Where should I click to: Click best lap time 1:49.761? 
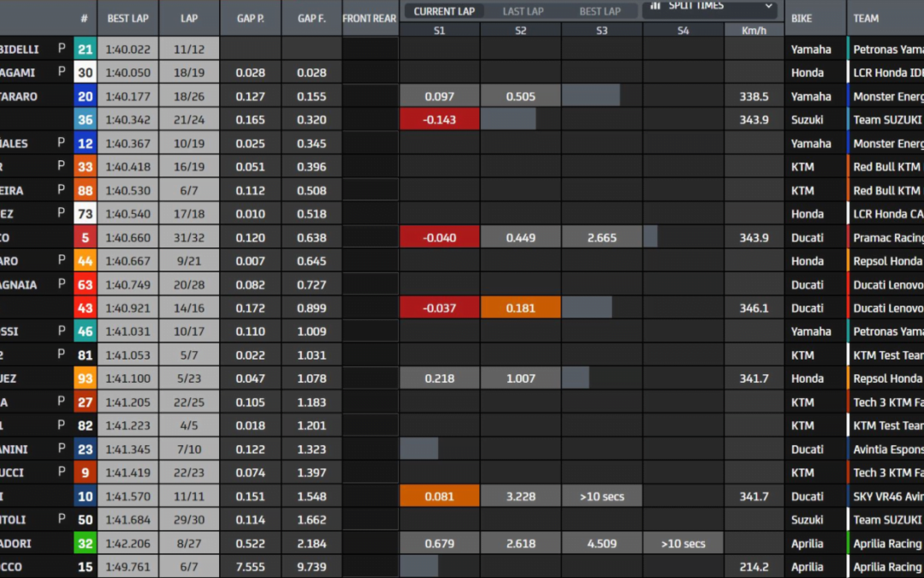(x=127, y=567)
